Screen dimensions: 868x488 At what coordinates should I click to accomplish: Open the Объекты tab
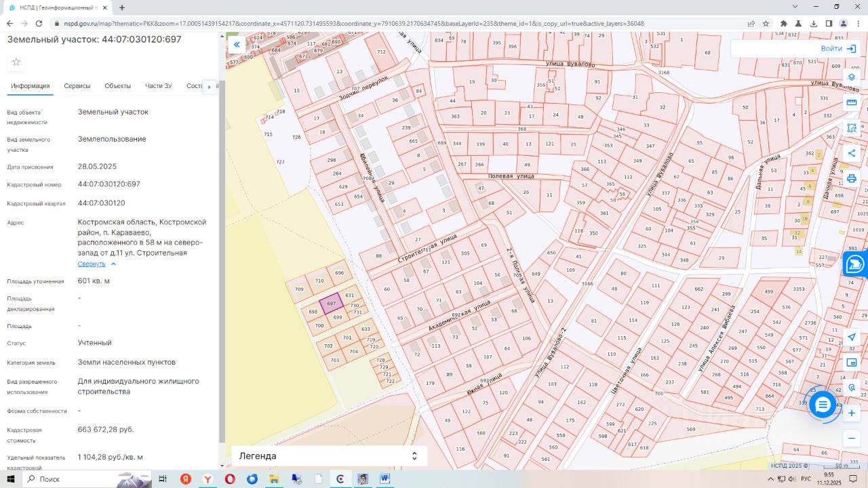[117, 86]
